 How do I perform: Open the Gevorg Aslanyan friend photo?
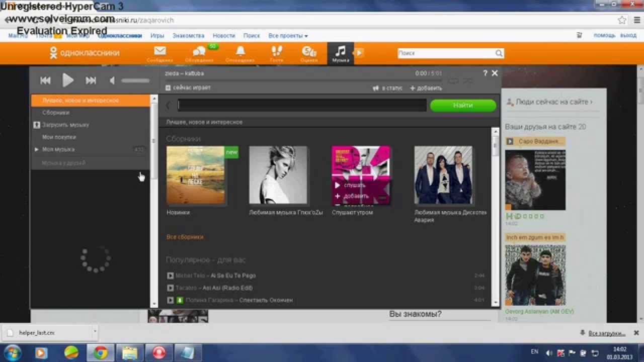tap(535, 276)
